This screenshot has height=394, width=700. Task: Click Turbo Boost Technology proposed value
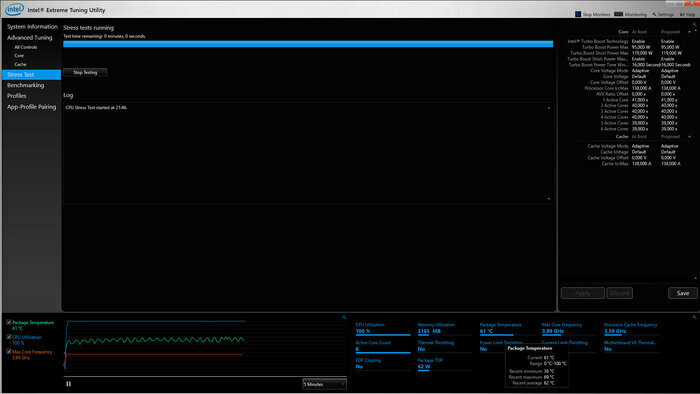pos(668,41)
